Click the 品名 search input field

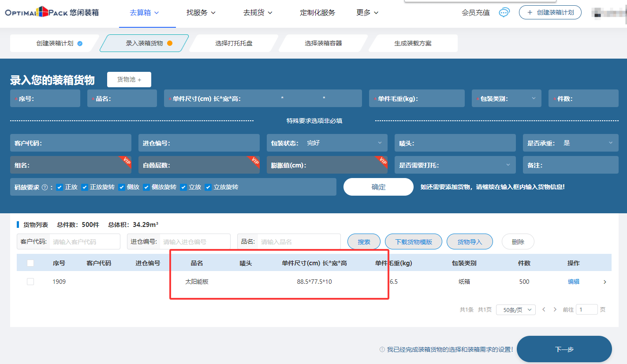point(298,241)
